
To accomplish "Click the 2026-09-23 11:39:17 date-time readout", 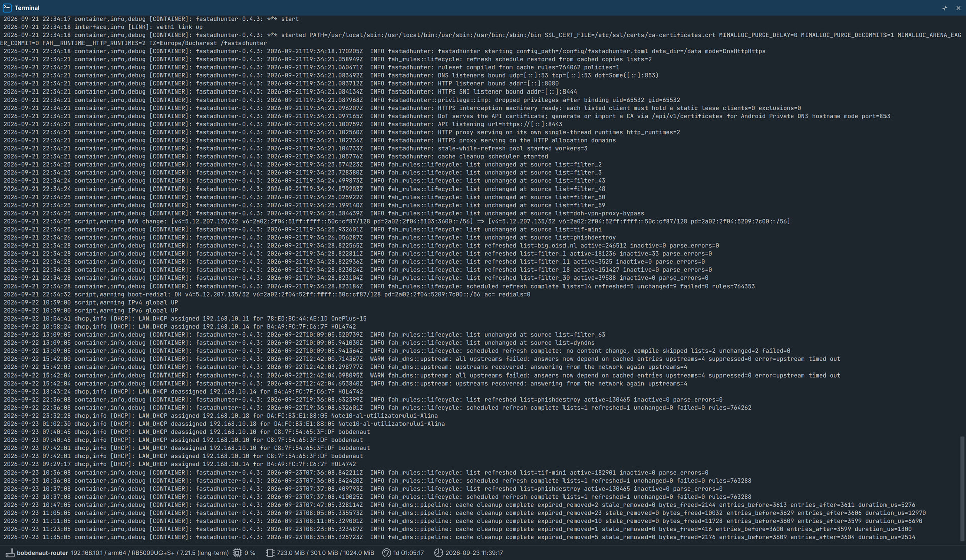I will coord(474,553).
